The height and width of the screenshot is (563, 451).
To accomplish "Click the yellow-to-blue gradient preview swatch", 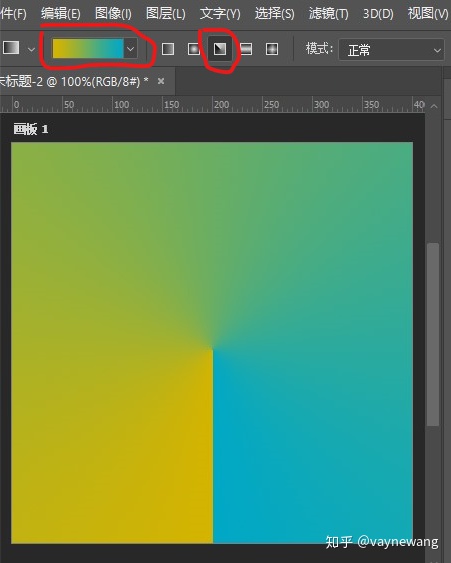I will point(88,48).
